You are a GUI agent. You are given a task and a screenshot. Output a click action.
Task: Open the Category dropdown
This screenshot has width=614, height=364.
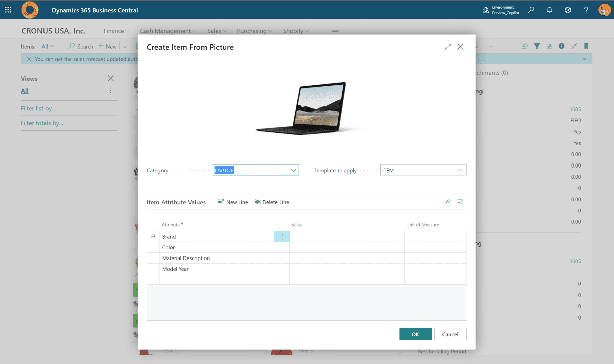293,170
